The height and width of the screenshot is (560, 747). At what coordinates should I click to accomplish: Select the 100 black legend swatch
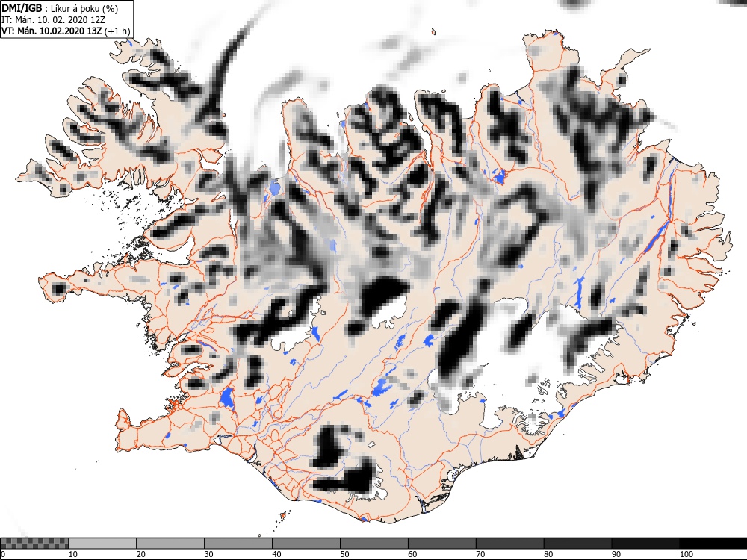click(713, 544)
